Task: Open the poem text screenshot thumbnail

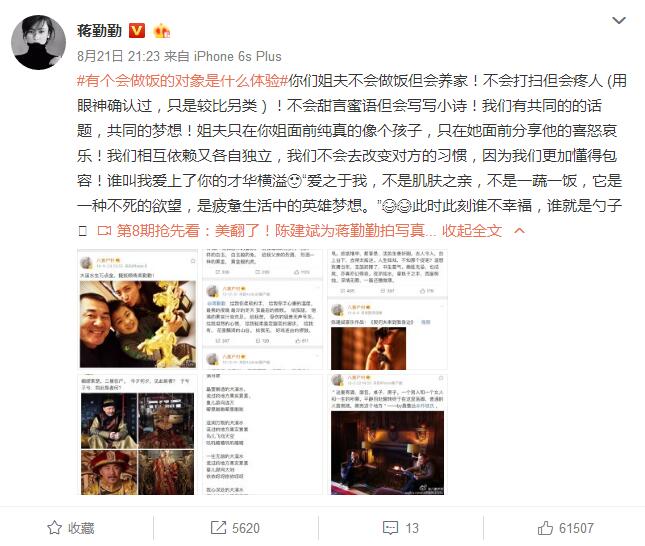Action: pyautogui.click(x=262, y=434)
